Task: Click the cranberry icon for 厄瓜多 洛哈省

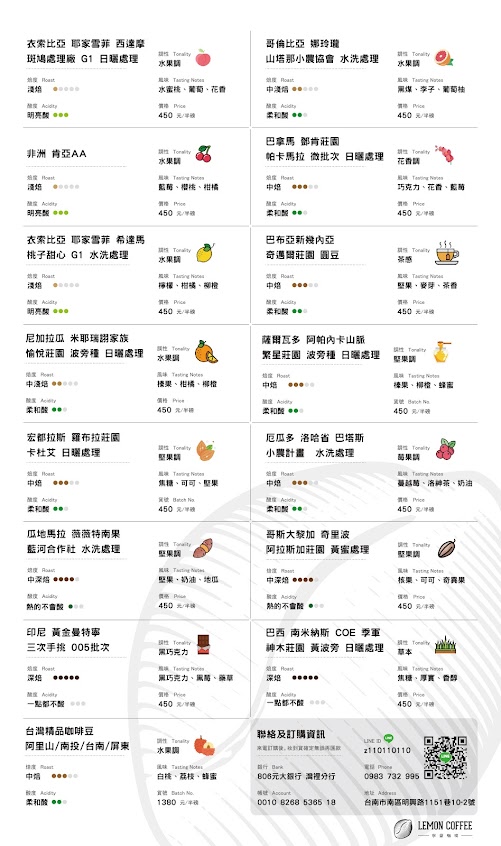Action: tap(445, 449)
